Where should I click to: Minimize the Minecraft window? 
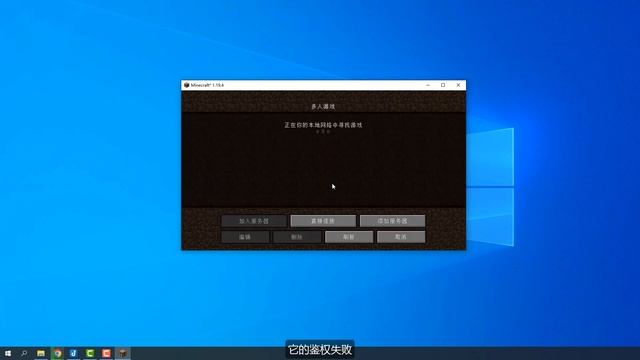pos(428,85)
